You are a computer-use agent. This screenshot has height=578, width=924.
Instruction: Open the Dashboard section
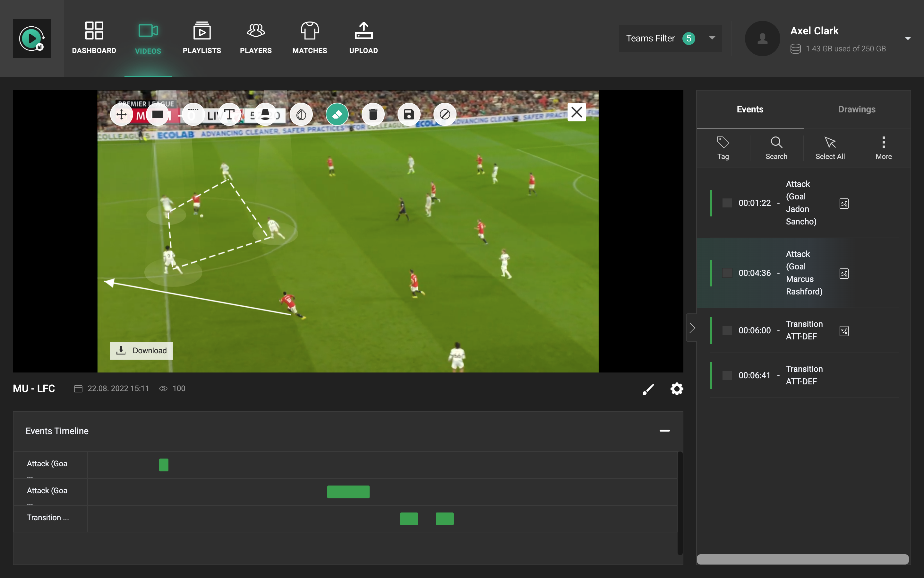pyautogui.click(x=94, y=38)
